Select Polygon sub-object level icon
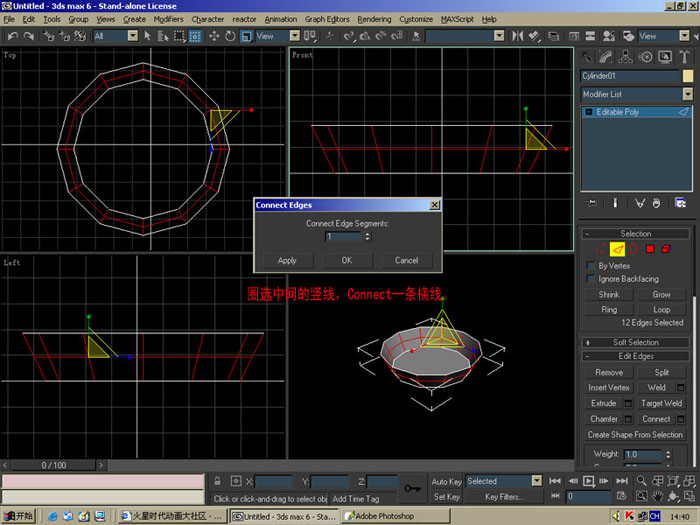This screenshot has width=700, height=525. coord(650,249)
